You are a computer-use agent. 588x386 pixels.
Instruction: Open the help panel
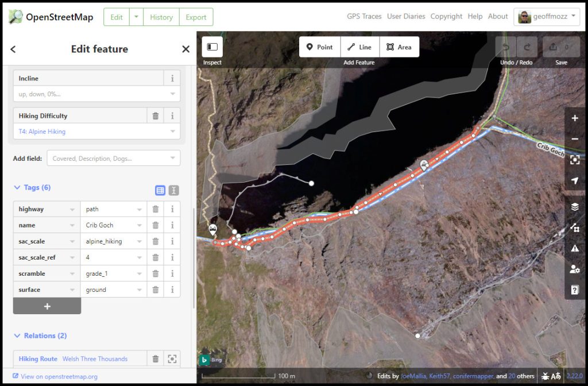(575, 289)
